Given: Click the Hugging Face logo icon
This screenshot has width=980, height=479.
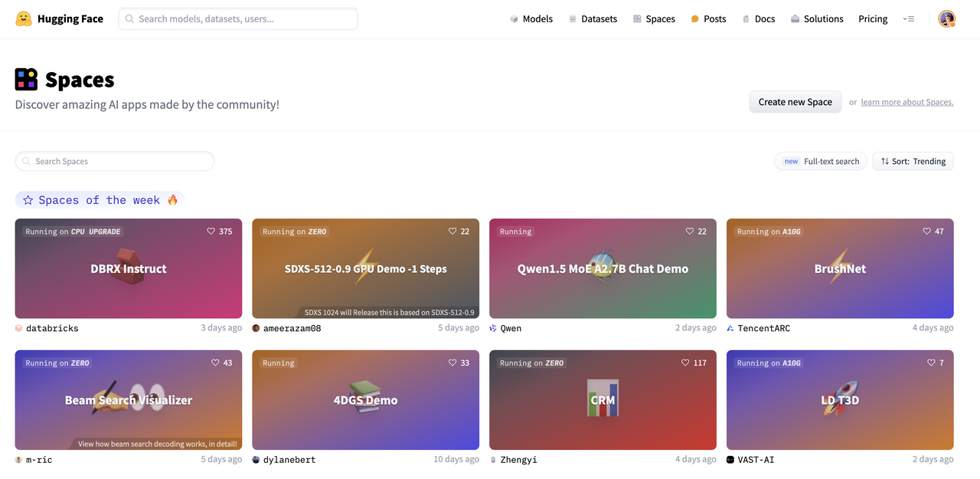Looking at the screenshot, I should pos(24,19).
